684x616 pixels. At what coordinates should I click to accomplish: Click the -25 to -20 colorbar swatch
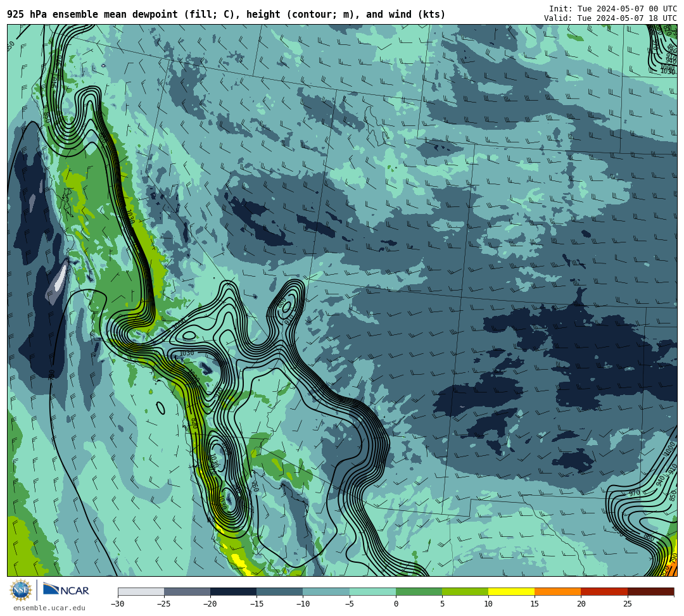pos(187,591)
